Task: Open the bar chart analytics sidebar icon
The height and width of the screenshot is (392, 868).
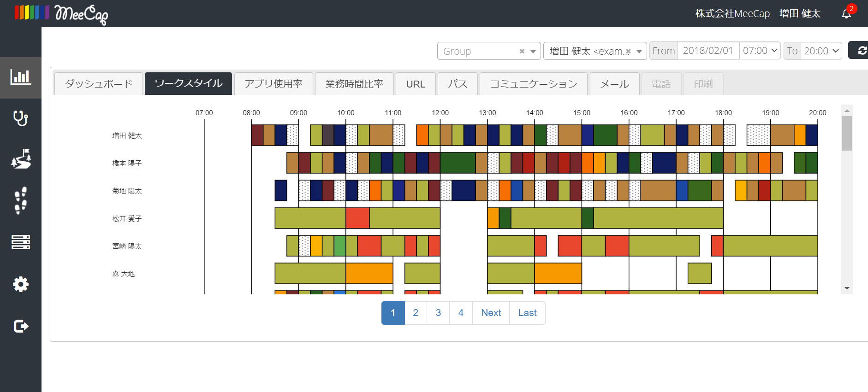Action: 21,77
